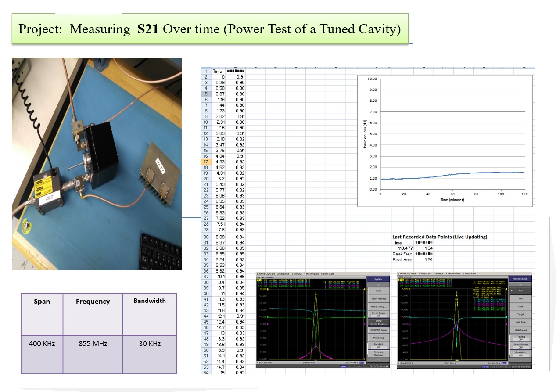Click the Meas status indicator in System analyzer
556x392 pixels.
[x=343, y=366]
